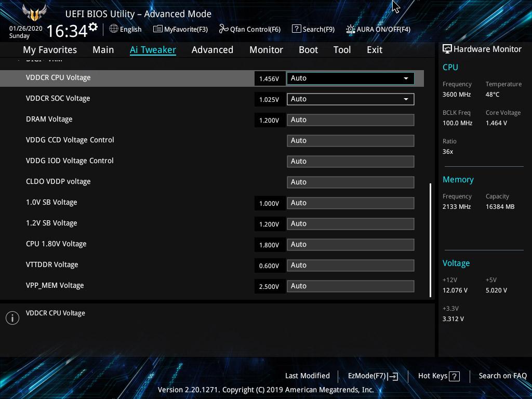The height and width of the screenshot is (399, 532).
Task: Click the 1.025V current value
Action: click(269, 99)
